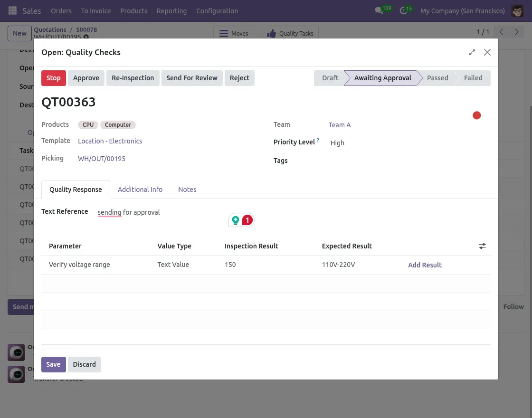532x418 pixels.
Task: Open the messages chat icon
Action: (x=379, y=10)
